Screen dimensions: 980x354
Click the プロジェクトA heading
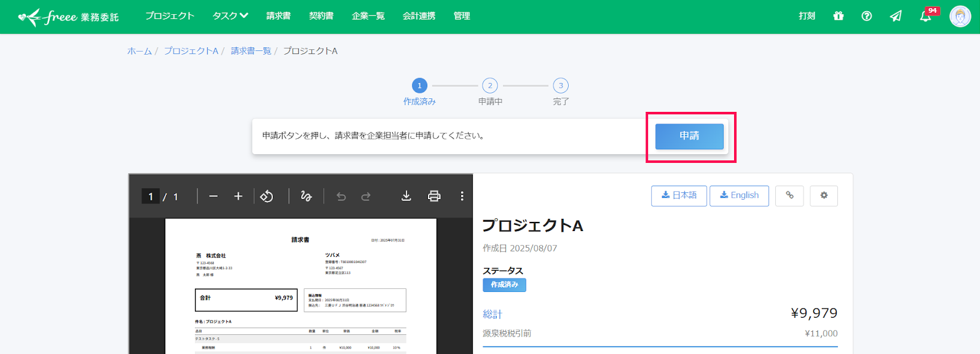532,226
